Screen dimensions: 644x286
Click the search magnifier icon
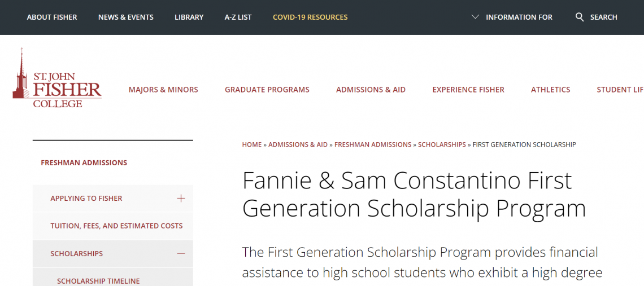point(580,17)
